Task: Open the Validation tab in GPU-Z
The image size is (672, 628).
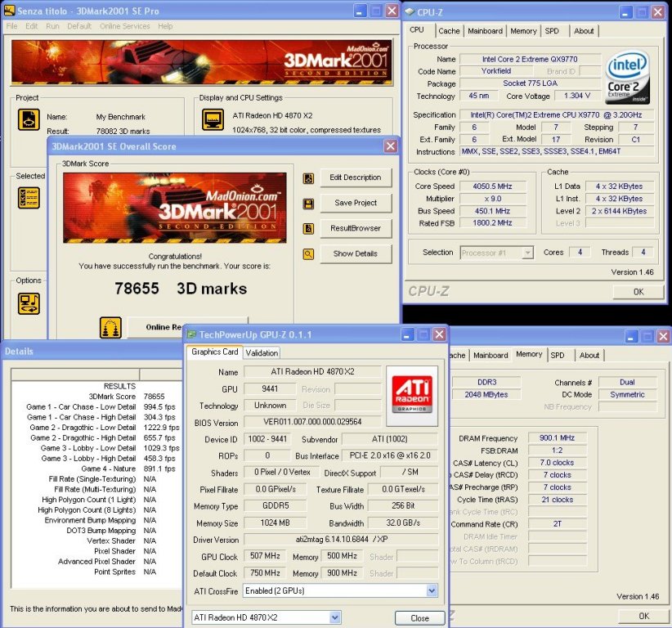Action: click(262, 352)
